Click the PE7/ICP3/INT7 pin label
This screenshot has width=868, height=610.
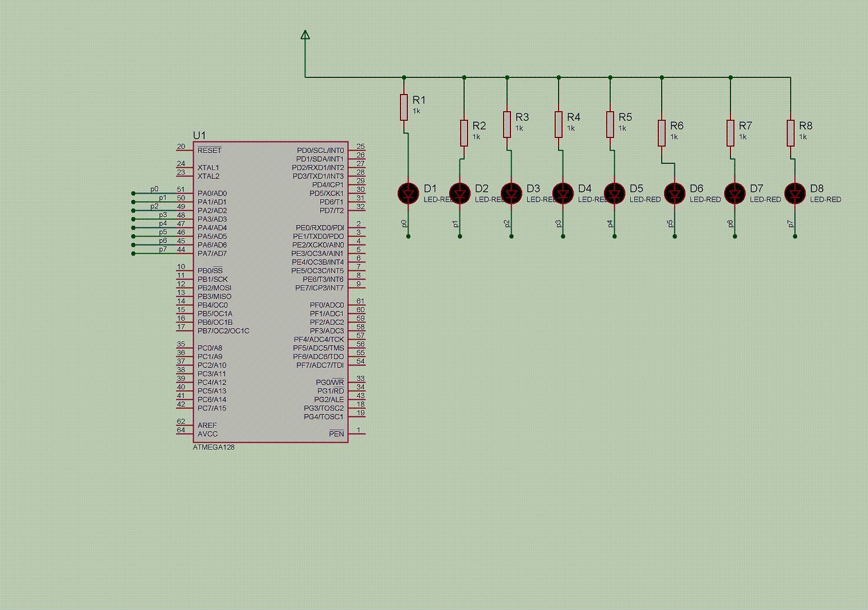[320, 288]
